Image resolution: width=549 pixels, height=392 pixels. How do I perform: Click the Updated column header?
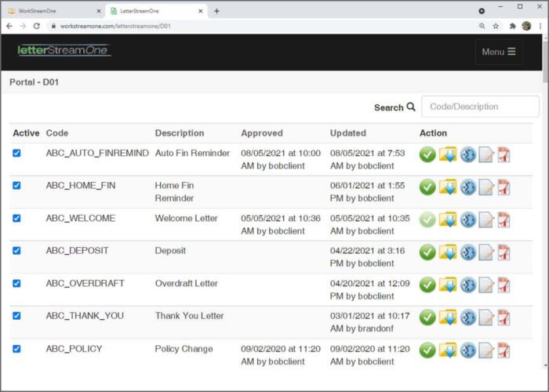point(348,133)
